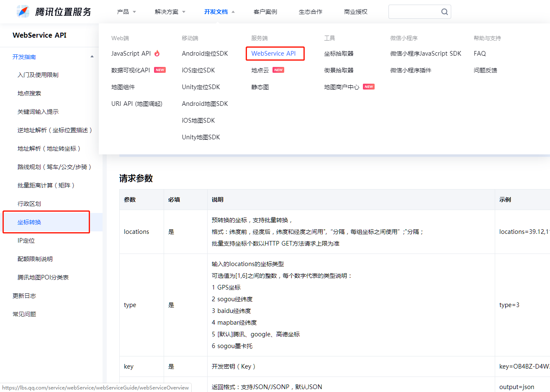Click the NEW badge beside 数据可视化API

(160, 70)
